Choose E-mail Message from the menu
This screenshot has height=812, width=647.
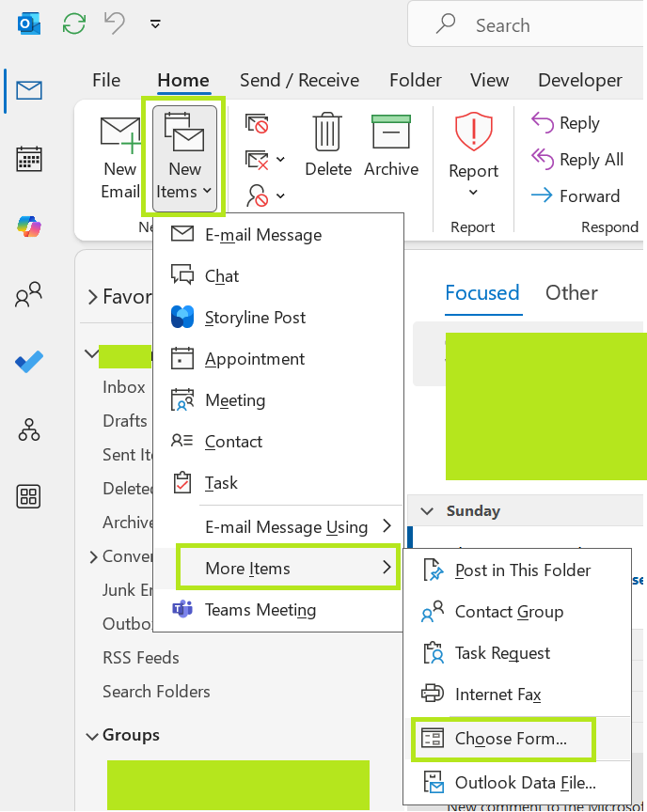coord(278,235)
